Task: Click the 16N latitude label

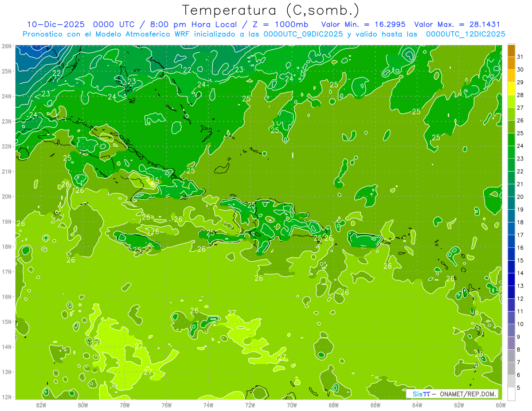Action: tap(7, 297)
